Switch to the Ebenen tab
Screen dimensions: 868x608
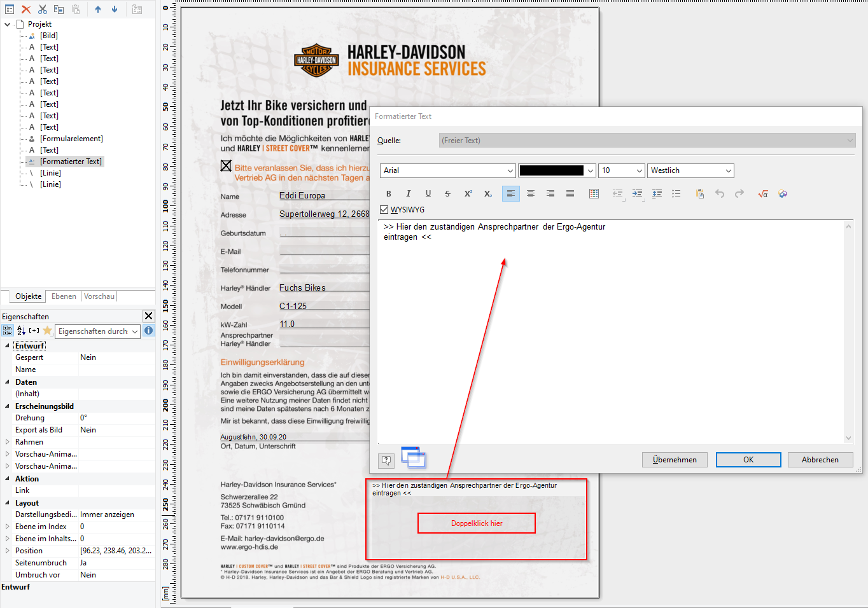[x=64, y=296]
